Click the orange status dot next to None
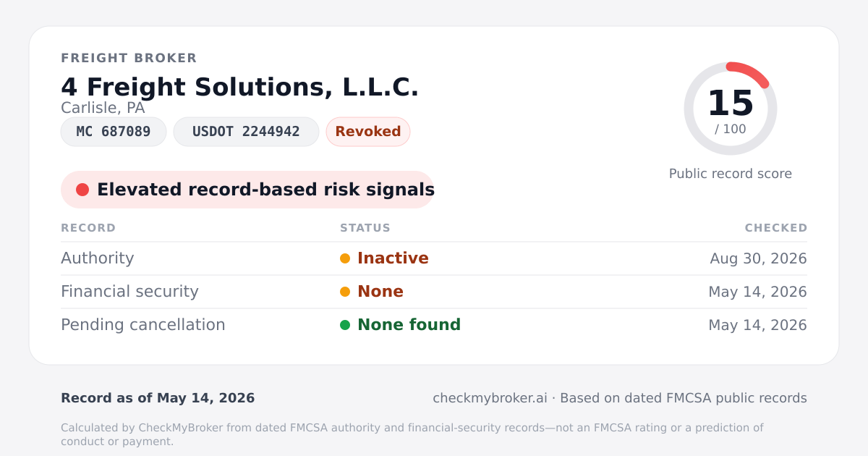Image resolution: width=868 pixels, height=456 pixels. point(345,292)
